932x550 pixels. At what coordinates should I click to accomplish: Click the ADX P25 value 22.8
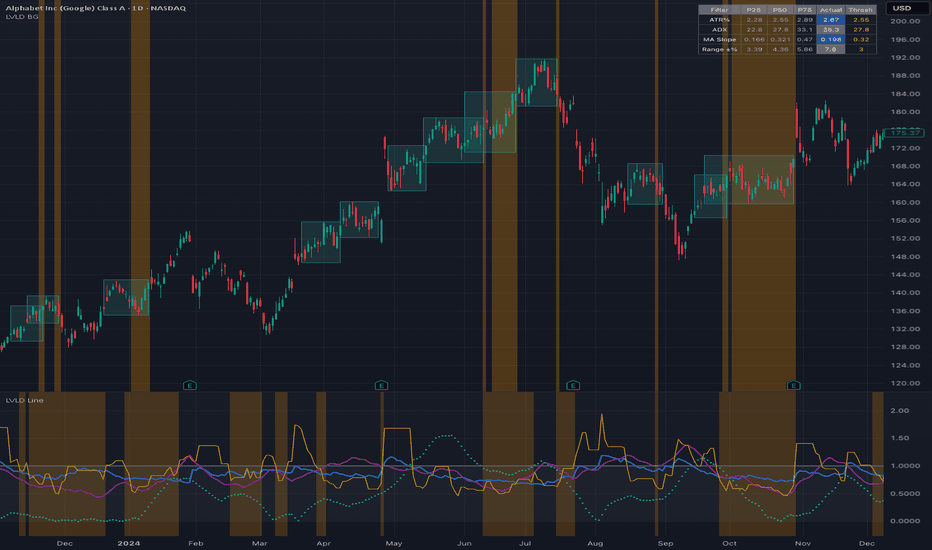754,29
